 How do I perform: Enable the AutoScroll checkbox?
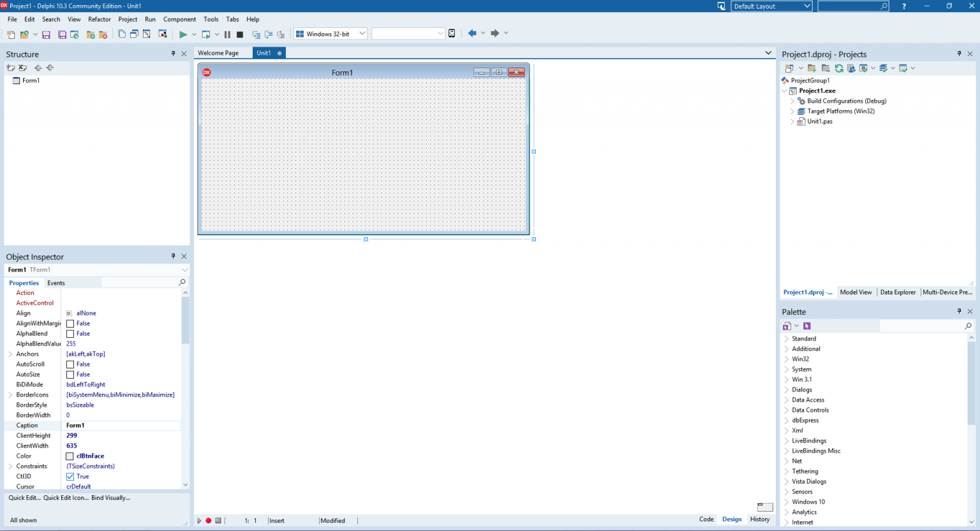tap(70, 365)
